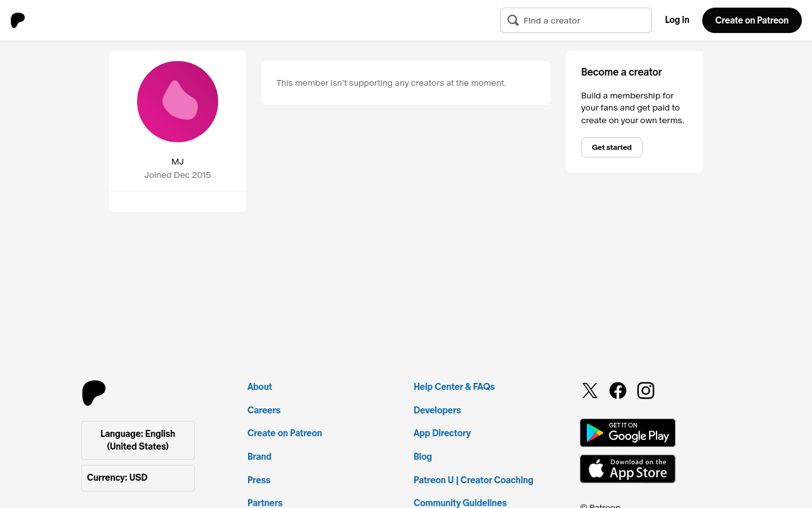Open Patreon's X (Twitter) page

(x=590, y=391)
